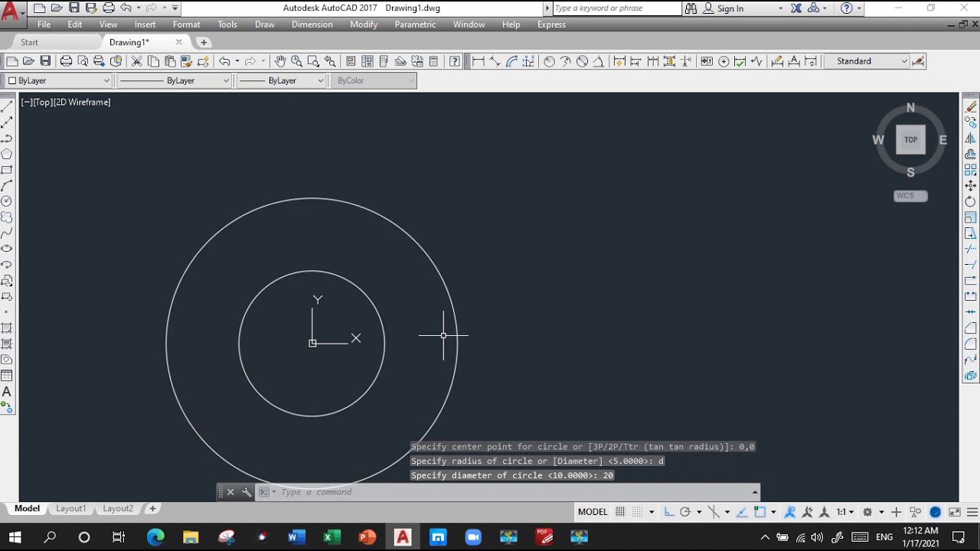This screenshot has width=980, height=551.
Task: Select the Radius Dimension tool
Action: [549, 61]
